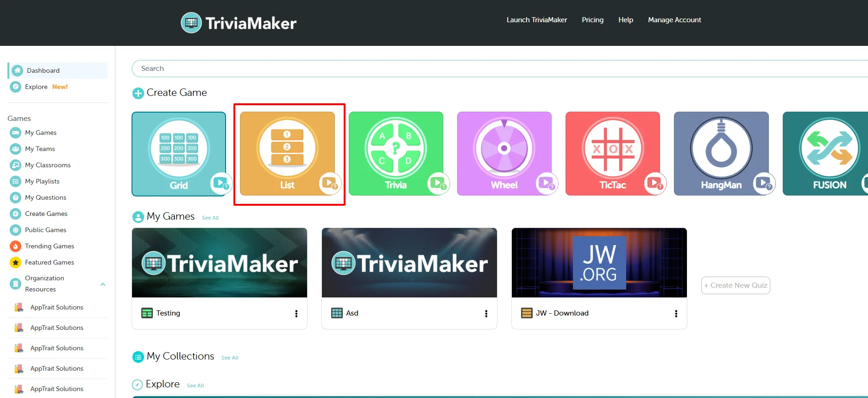Click the My Games section heading icon
The height and width of the screenshot is (398, 868).
[138, 217]
